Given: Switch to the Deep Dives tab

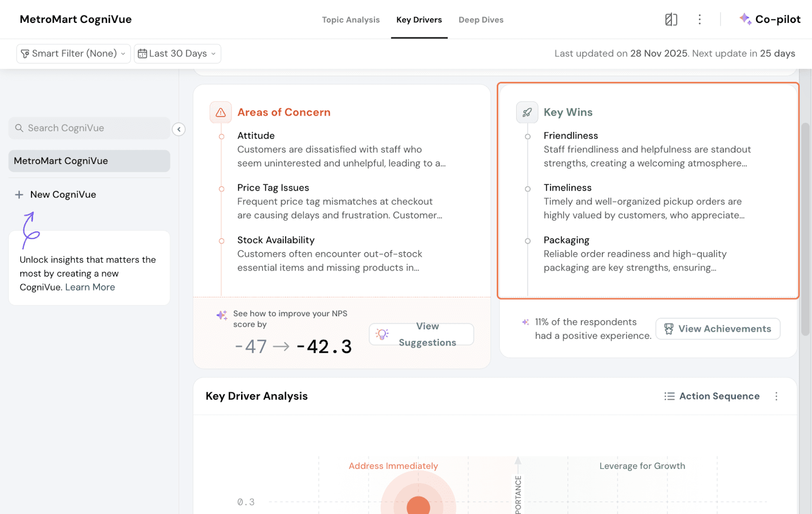Looking at the screenshot, I should click(x=481, y=20).
